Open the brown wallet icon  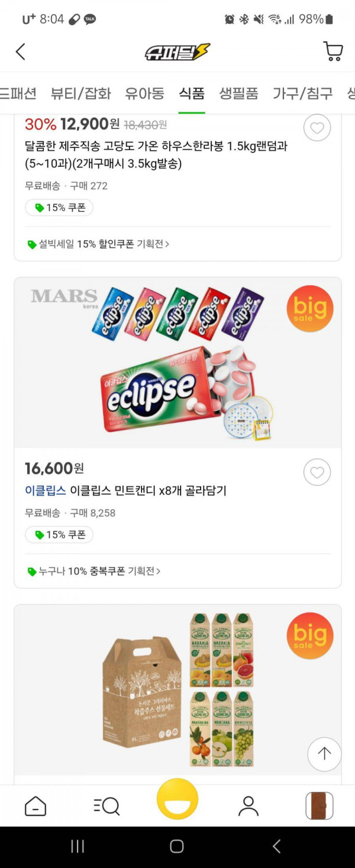point(319,806)
